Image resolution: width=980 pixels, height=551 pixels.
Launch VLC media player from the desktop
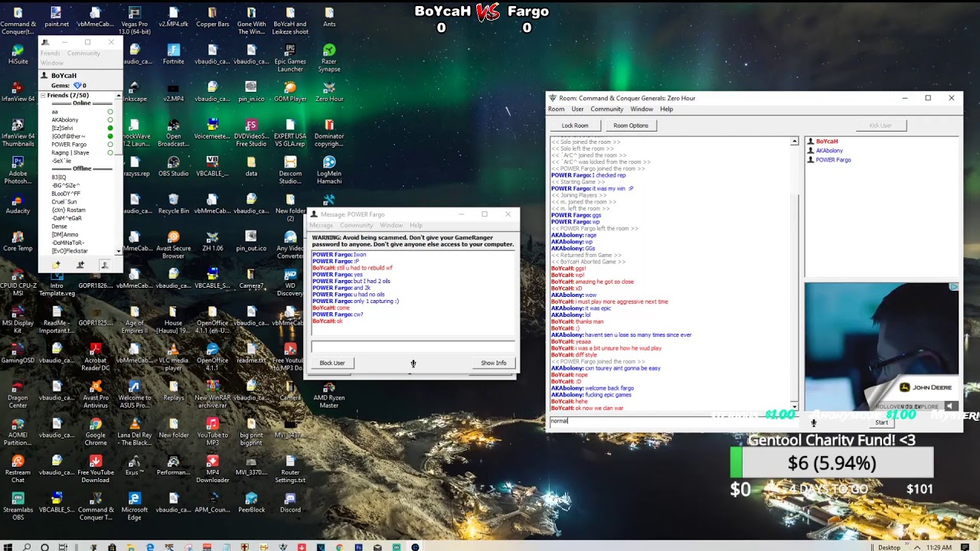[173, 357]
